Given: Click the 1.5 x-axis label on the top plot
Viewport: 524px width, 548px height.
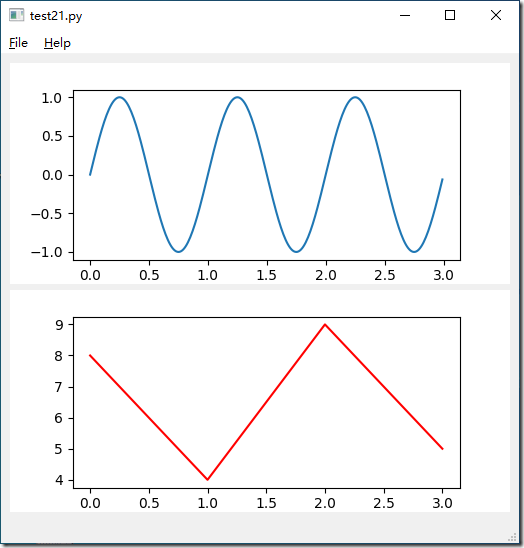Looking at the screenshot, I should pyautogui.click(x=266, y=275).
